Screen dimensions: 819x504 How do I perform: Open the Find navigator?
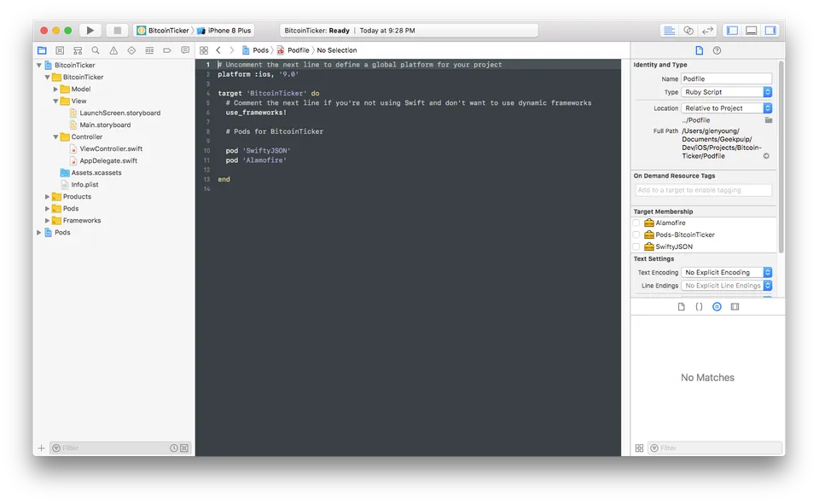[x=94, y=49]
